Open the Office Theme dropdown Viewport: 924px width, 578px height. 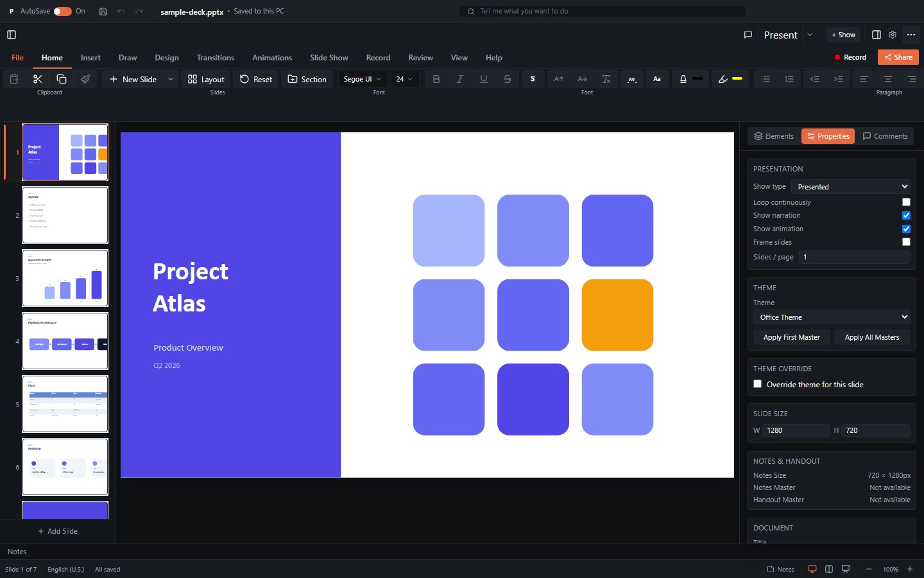[x=832, y=317]
